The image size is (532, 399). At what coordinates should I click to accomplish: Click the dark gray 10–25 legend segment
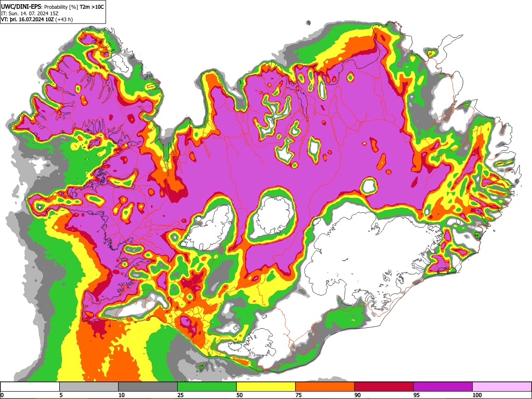tap(148, 387)
